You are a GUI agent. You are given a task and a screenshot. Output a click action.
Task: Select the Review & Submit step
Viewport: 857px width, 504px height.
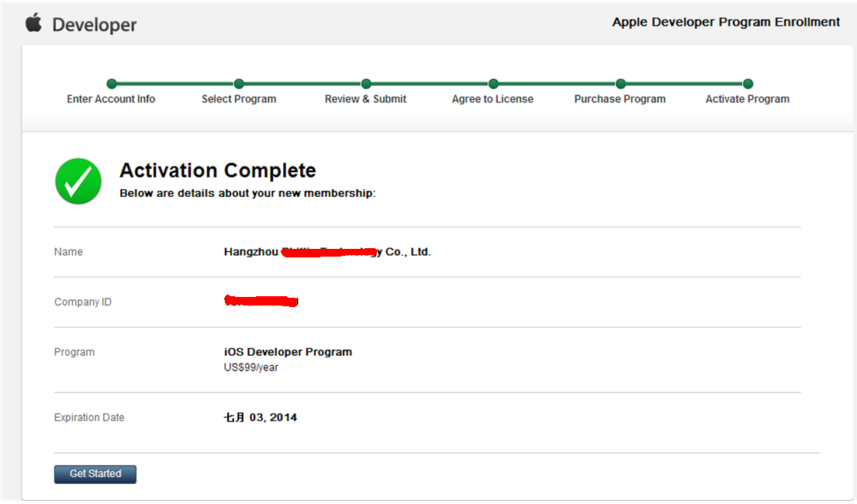[x=365, y=99]
